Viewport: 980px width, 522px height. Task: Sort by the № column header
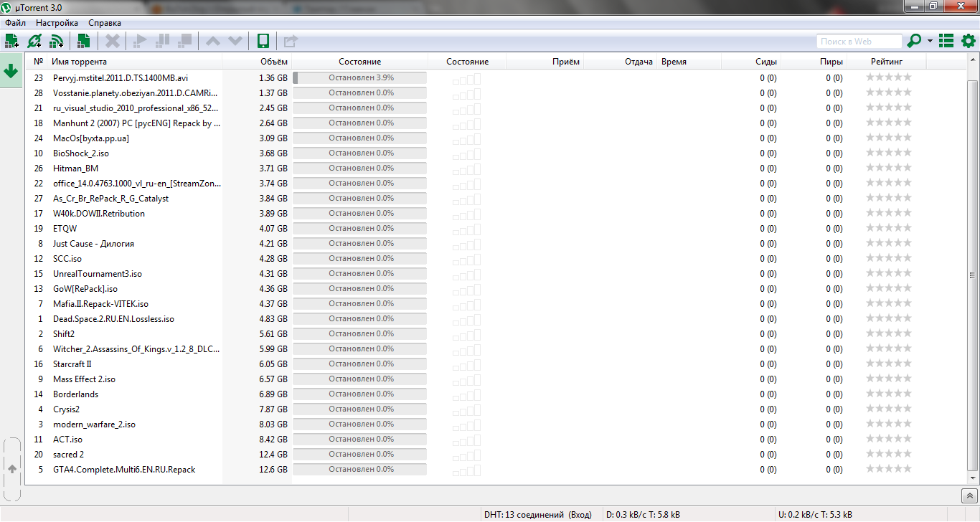click(38, 62)
